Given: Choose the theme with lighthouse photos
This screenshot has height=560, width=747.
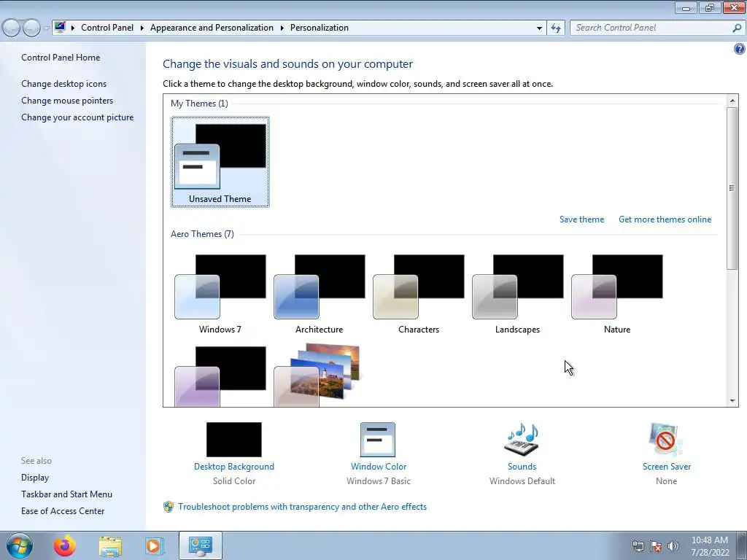Looking at the screenshot, I should click(x=318, y=376).
